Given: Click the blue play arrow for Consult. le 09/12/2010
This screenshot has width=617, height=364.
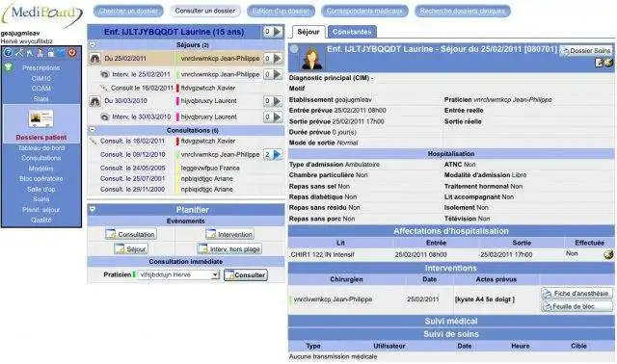Looking at the screenshot, I should coord(278,154).
